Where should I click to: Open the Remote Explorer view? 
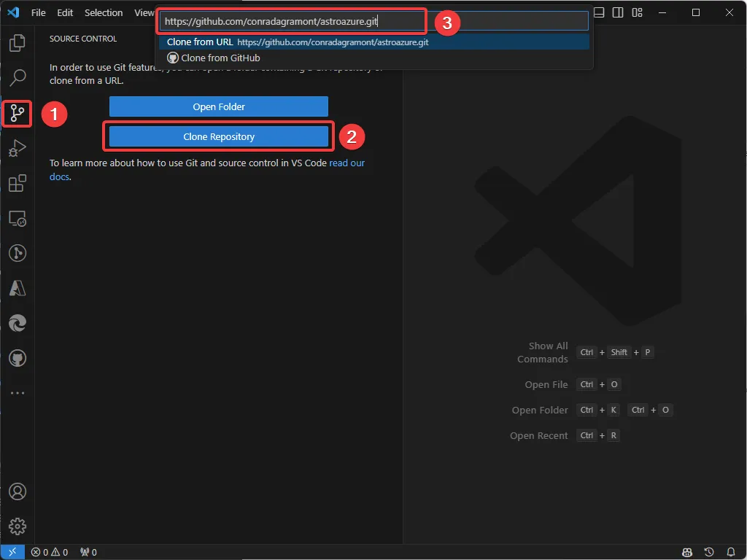(18, 219)
